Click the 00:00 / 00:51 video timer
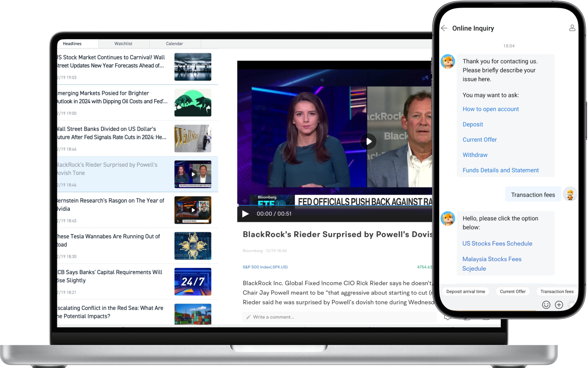588x368 pixels. coord(274,214)
